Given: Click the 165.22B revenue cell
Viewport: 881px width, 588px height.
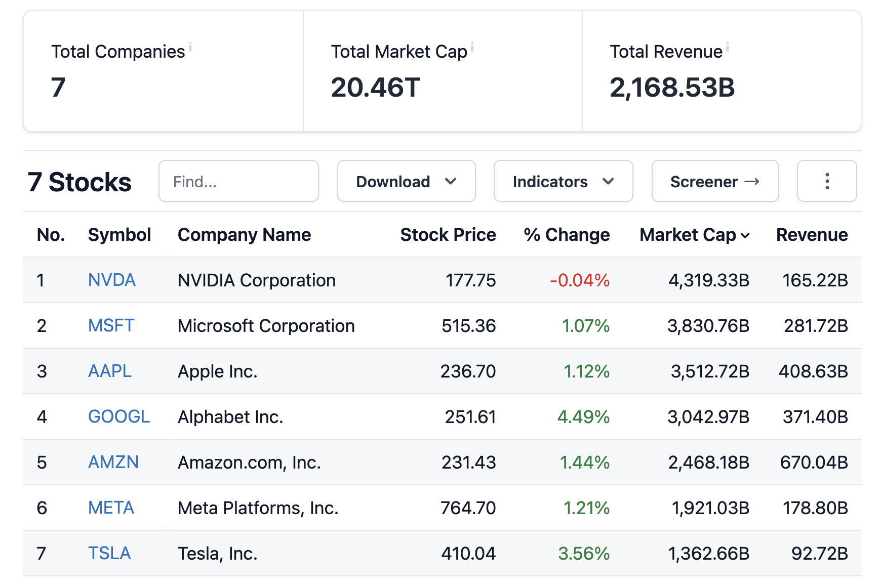Looking at the screenshot, I should point(815,280).
